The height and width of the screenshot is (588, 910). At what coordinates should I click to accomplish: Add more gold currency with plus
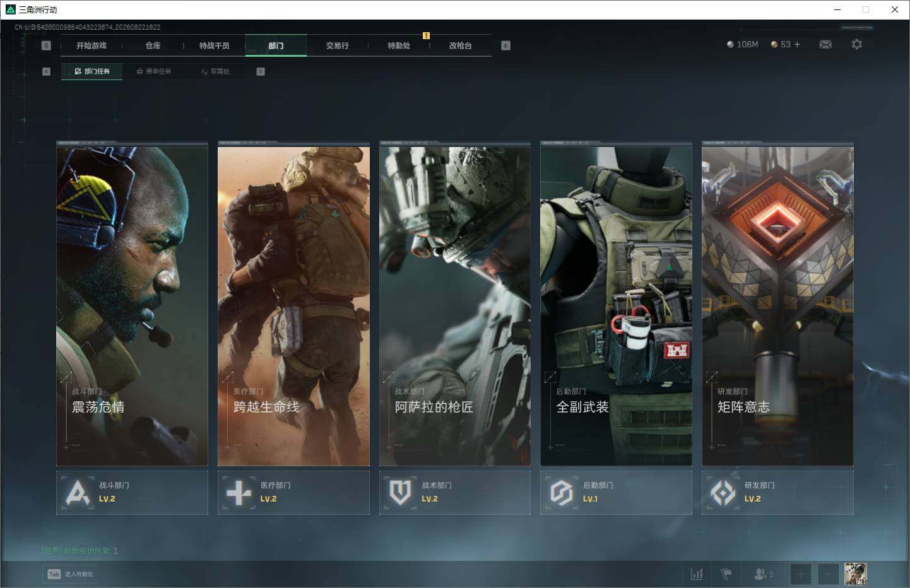[x=797, y=44]
